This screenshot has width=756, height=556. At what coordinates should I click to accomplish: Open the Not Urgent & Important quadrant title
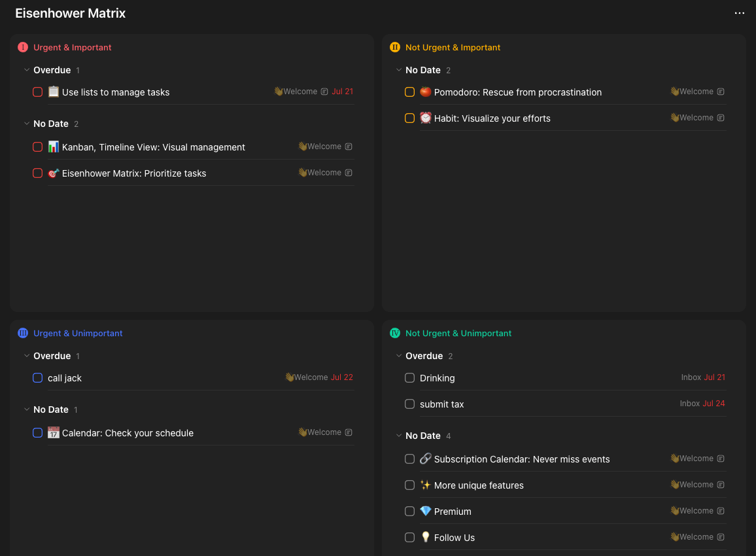coord(453,47)
